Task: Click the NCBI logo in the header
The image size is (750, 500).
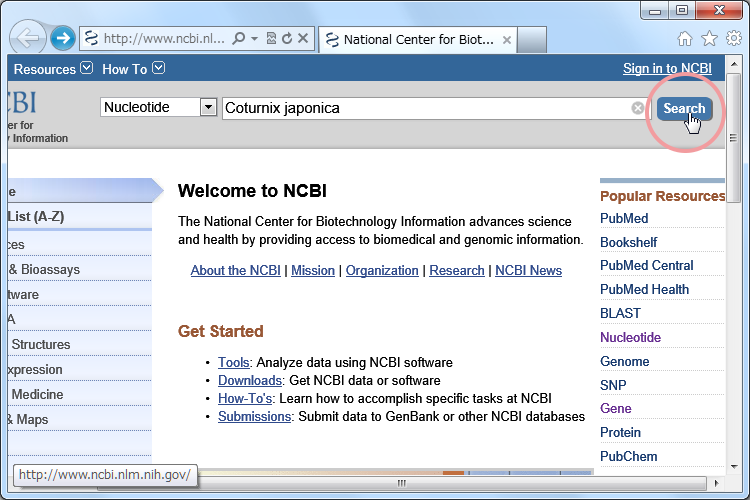Action: (22, 102)
